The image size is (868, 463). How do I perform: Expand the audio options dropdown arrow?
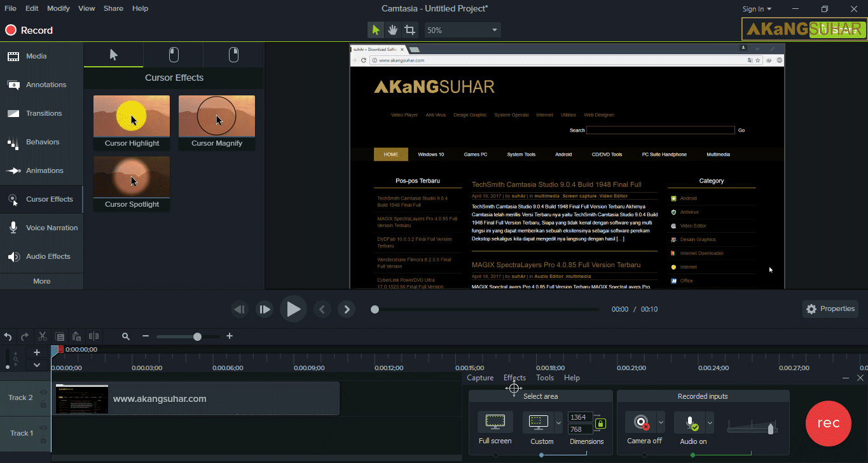coord(710,422)
